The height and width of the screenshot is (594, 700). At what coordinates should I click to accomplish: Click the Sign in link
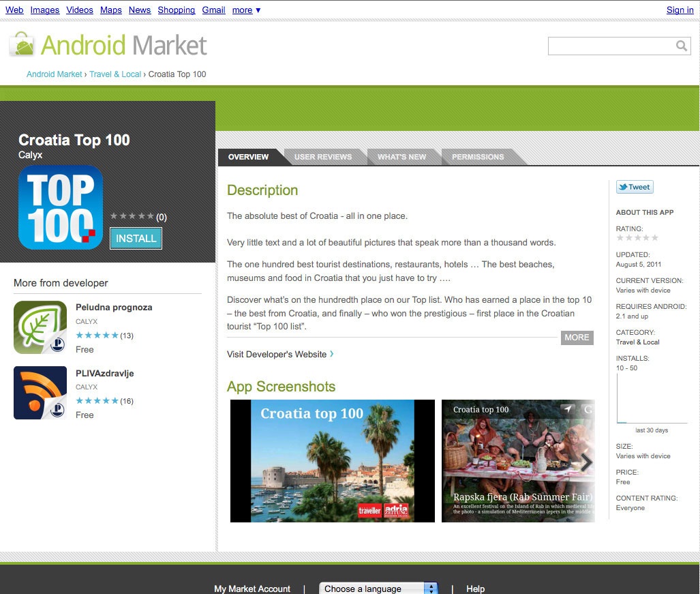tap(680, 10)
